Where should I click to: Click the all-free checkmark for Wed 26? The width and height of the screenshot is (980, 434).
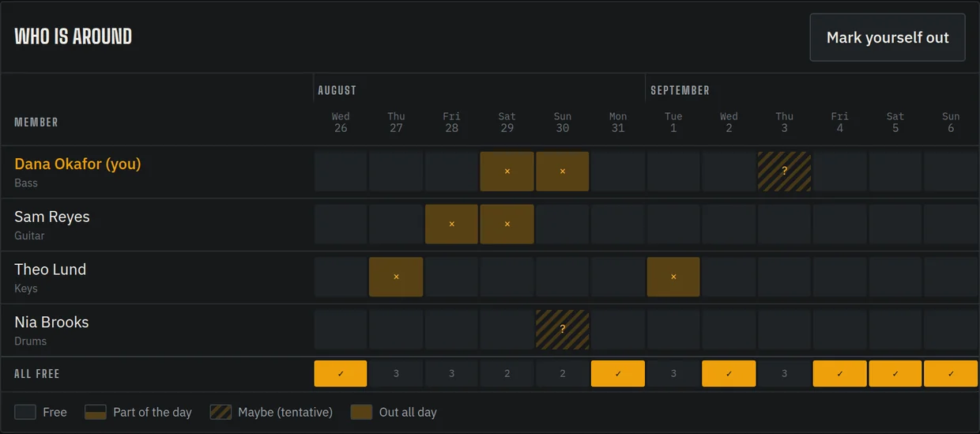click(x=341, y=374)
